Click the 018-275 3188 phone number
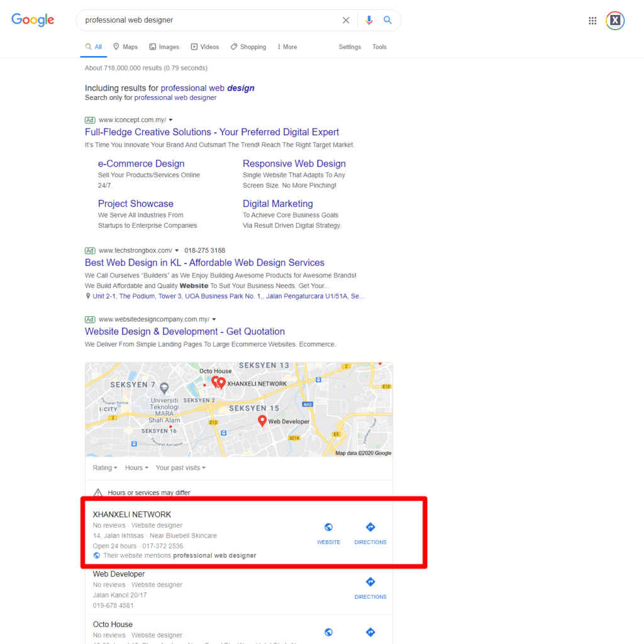The image size is (644, 644). pyautogui.click(x=204, y=250)
